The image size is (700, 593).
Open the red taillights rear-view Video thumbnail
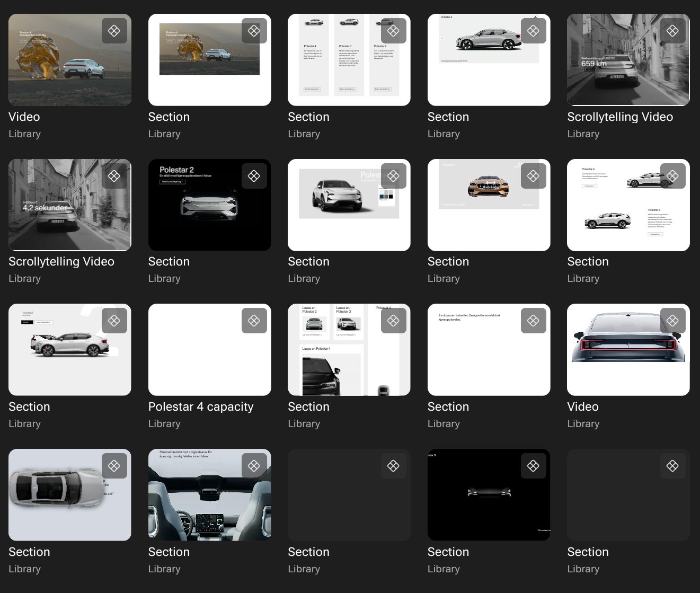pyautogui.click(x=628, y=350)
